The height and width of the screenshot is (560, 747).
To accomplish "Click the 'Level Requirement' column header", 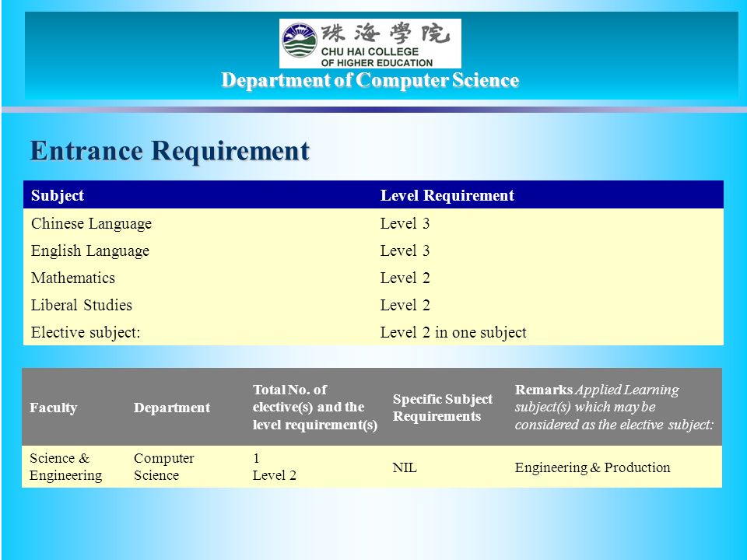I will [447, 195].
